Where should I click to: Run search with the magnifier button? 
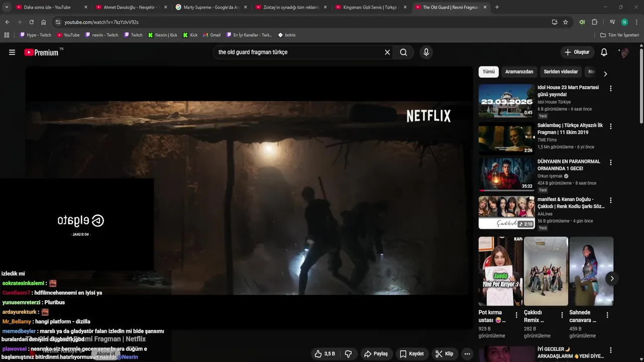point(404,52)
